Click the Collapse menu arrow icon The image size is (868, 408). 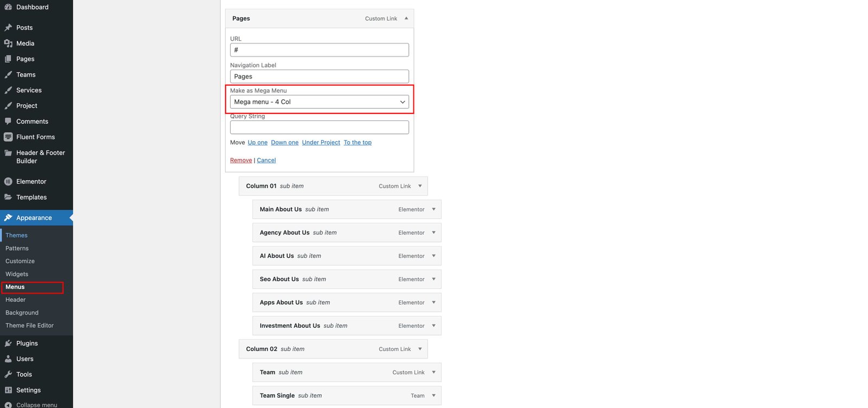click(8, 405)
